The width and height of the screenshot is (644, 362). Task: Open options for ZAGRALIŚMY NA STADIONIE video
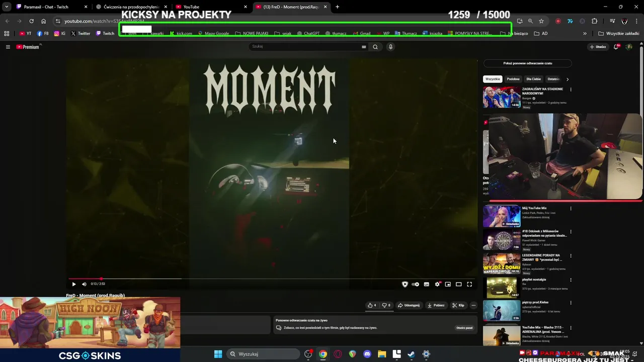[571, 89]
